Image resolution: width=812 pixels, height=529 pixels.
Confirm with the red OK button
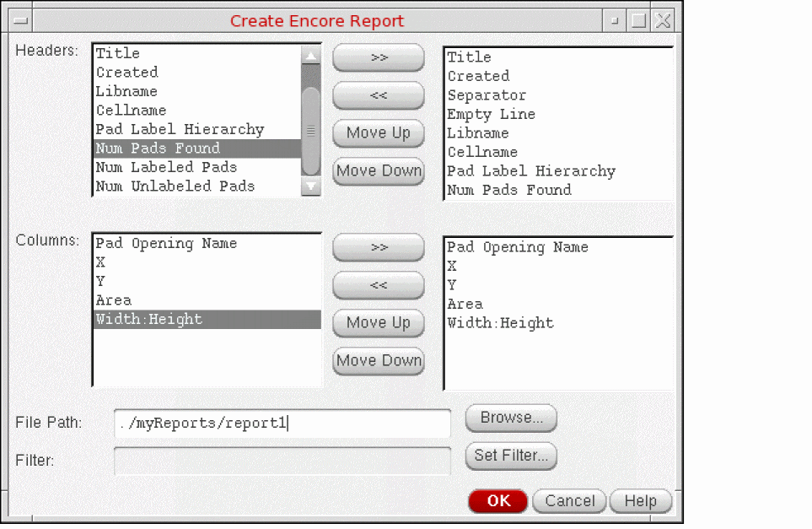pyautogui.click(x=498, y=501)
